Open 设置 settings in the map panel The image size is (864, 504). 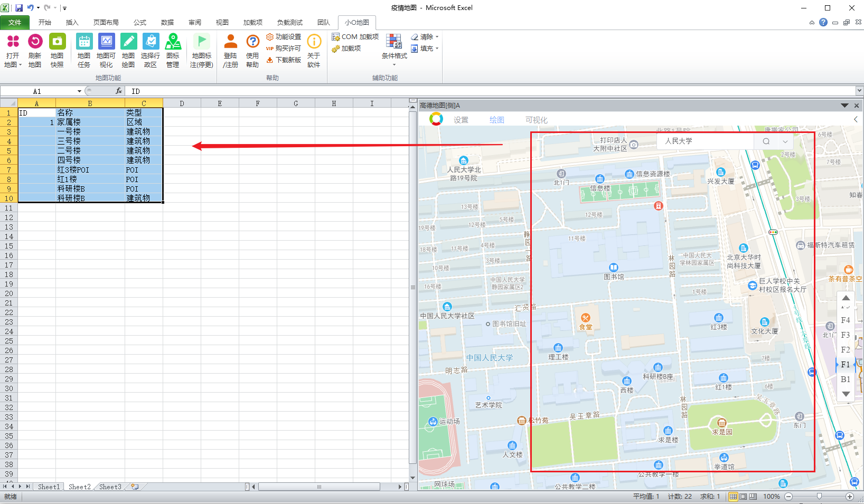461,120
